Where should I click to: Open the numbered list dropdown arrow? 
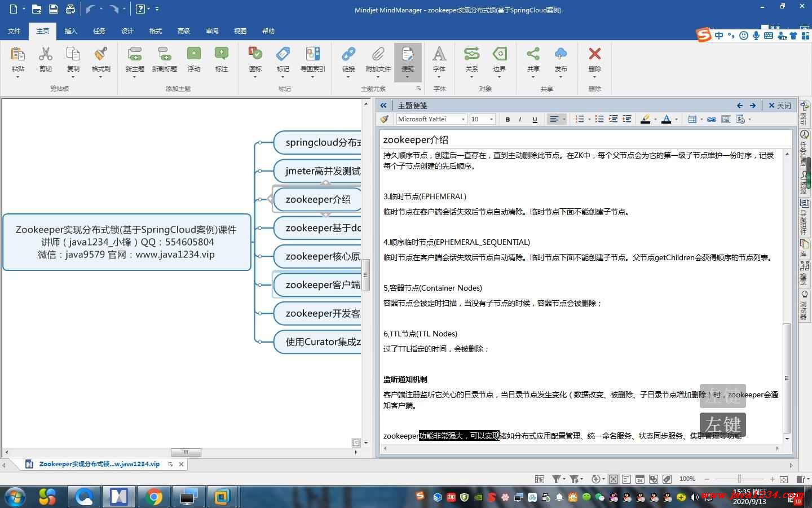click(x=589, y=119)
